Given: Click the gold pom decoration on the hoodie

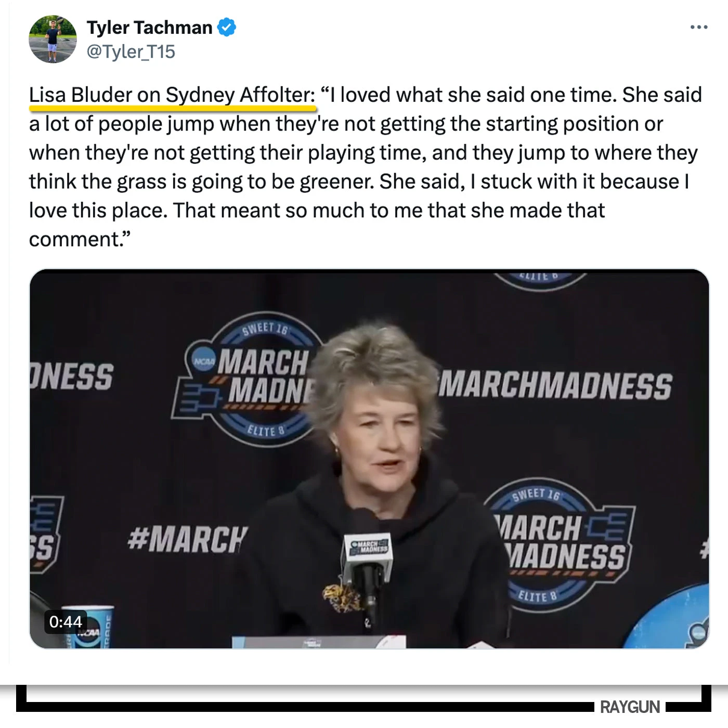Looking at the screenshot, I should click(x=341, y=597).
